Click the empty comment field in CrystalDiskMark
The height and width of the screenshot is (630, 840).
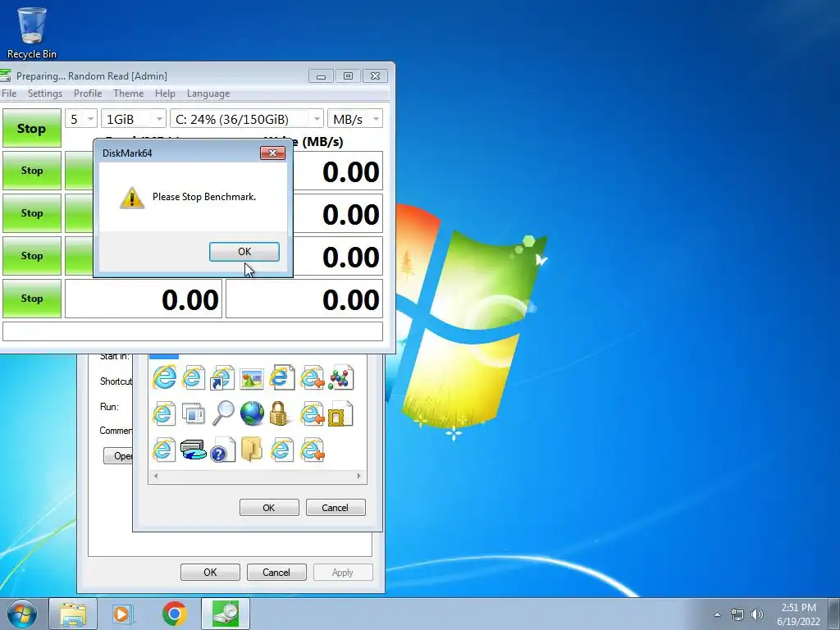[193, 331]
